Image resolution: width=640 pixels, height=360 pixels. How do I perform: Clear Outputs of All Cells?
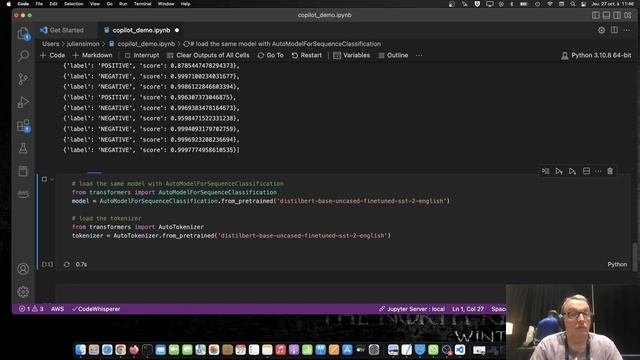point(208,56)
